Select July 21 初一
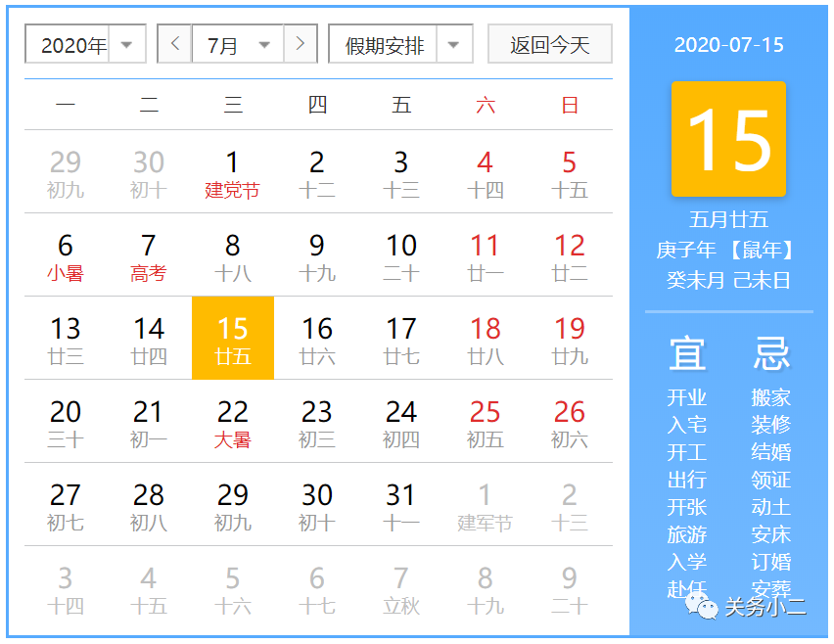The image size is (834, 644). [x=149, y=422]
